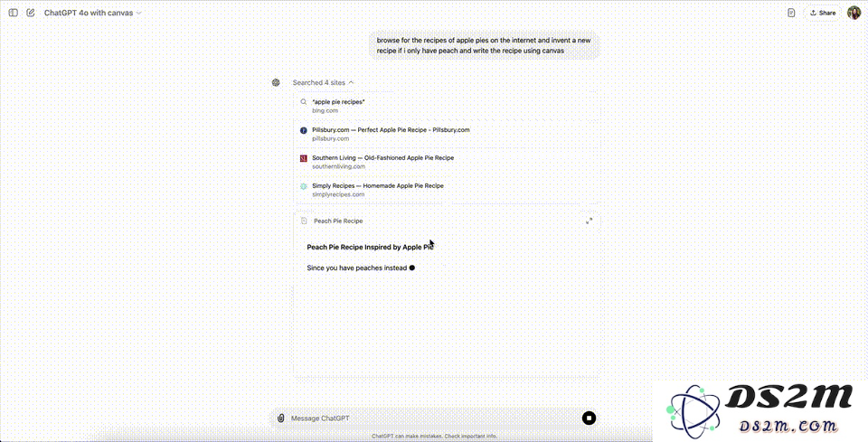
Task: Click the Southern Living site favicon
Action: tap(304, 158)
